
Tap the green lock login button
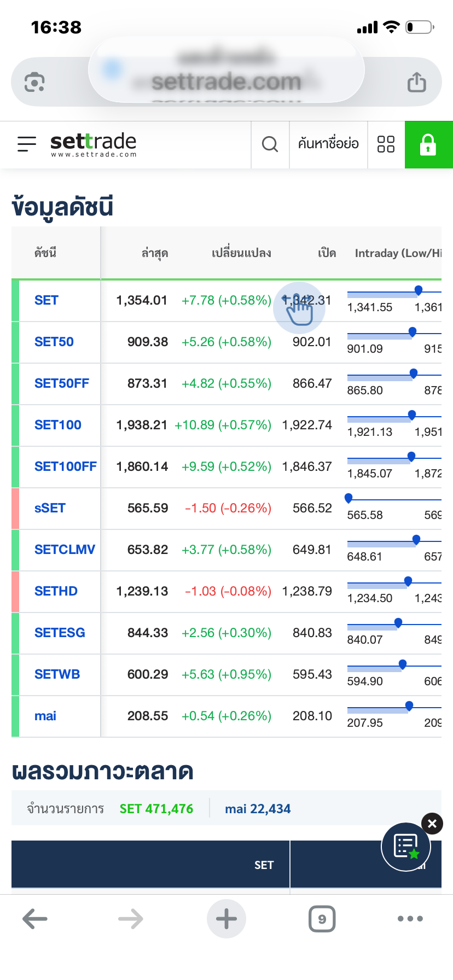[428, 144]
